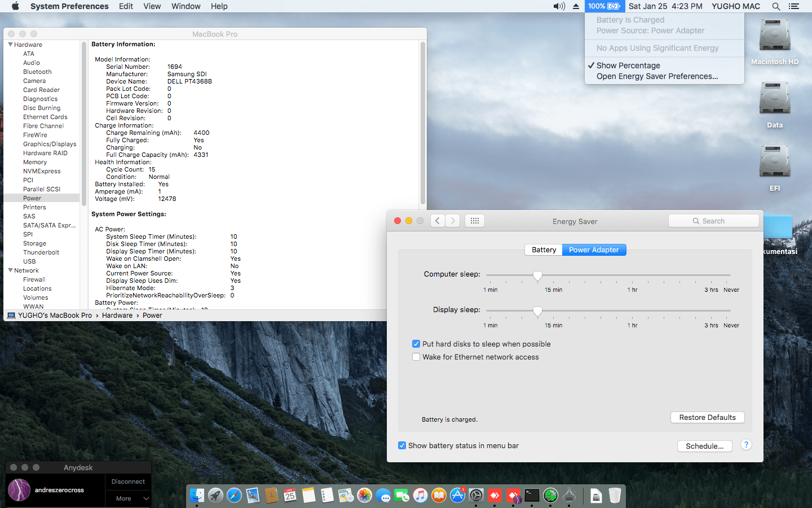The image size is (812, 508).
Task: Open App Store icon with badge
Action: [x=457, y=495]
